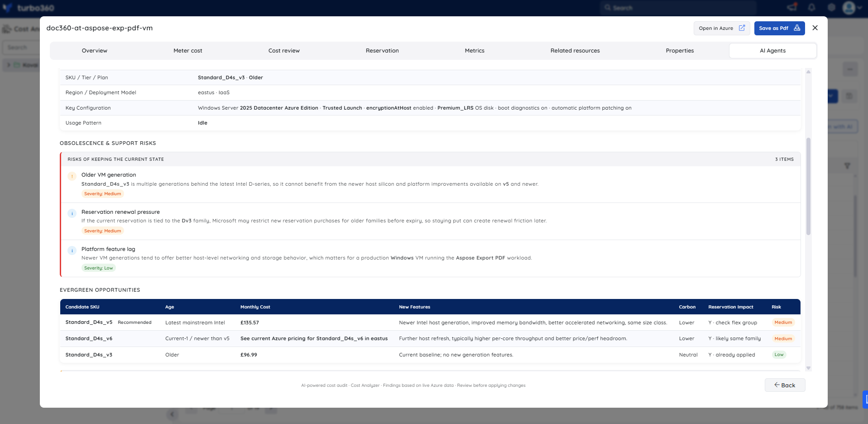
Task: Click the Severity: Medium badge under Older VM generation
Action: tap(103, 194)
